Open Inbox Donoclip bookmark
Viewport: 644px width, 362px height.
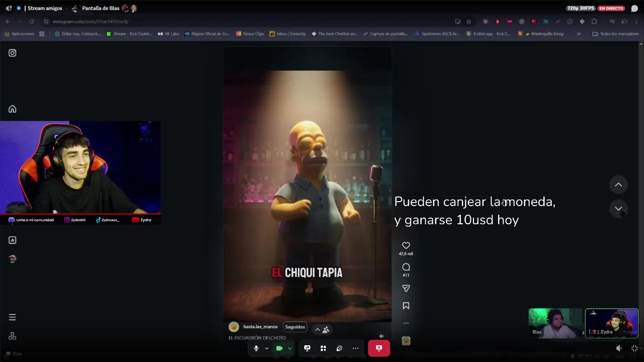pos(288,34)
